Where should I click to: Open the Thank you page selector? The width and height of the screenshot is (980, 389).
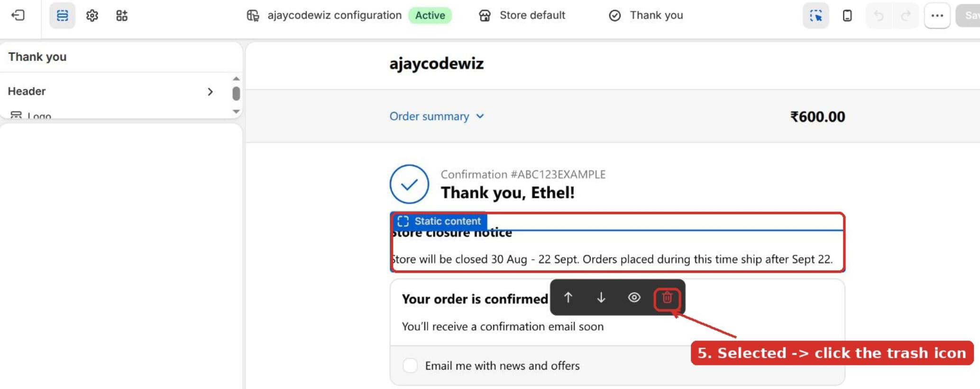tap(646, 15)
